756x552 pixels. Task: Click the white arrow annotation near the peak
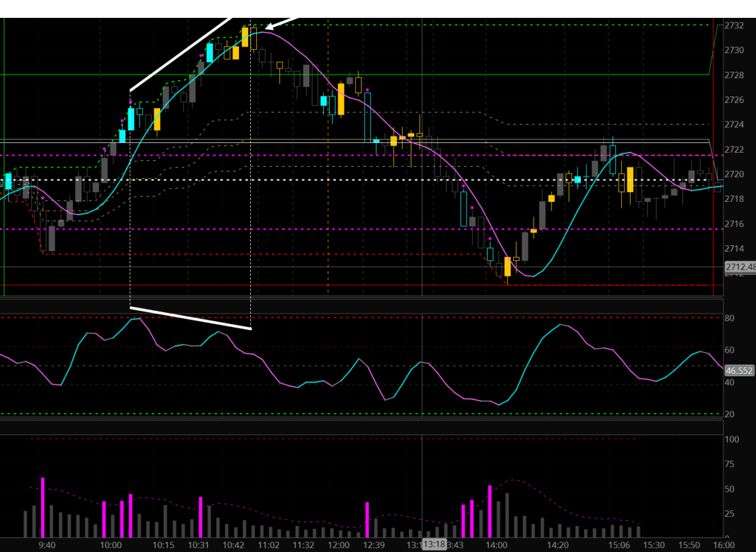coord(302,15)
